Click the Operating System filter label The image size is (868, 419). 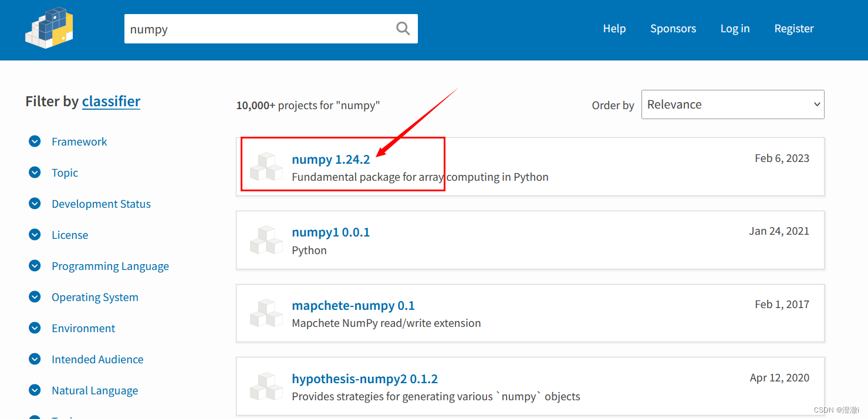click(x=95, y=298)
